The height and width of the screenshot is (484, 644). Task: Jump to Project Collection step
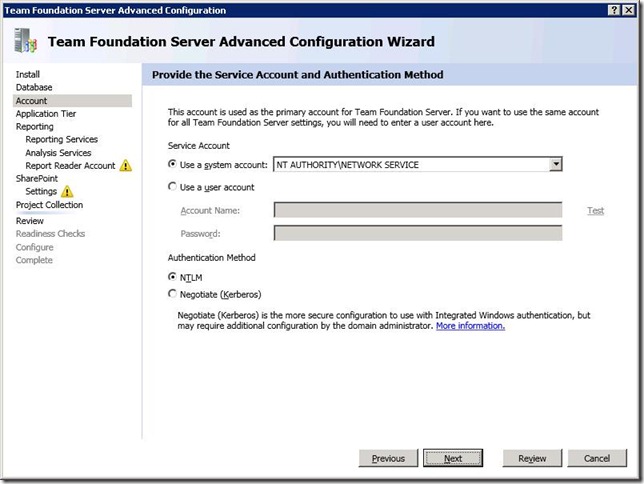pos(50,205)
